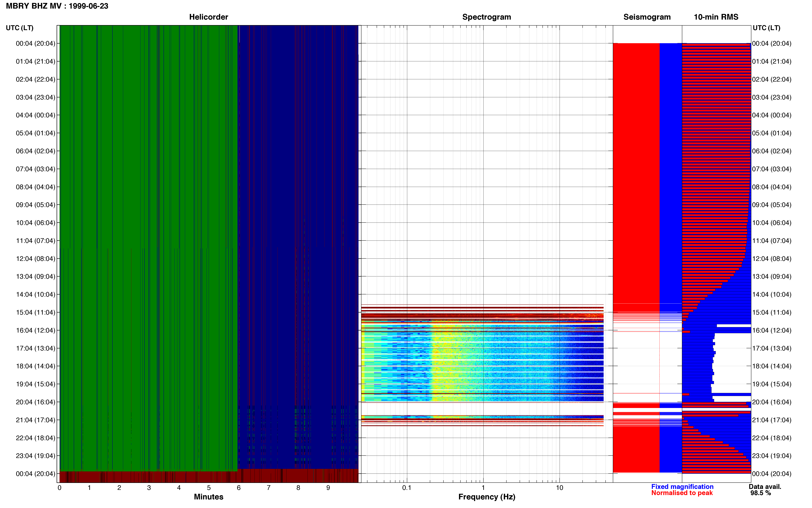Click the 'Fixed magnification' legend text
Viewport: 812px width, 508px height.
pyautogui.click(x=682, y=487)
